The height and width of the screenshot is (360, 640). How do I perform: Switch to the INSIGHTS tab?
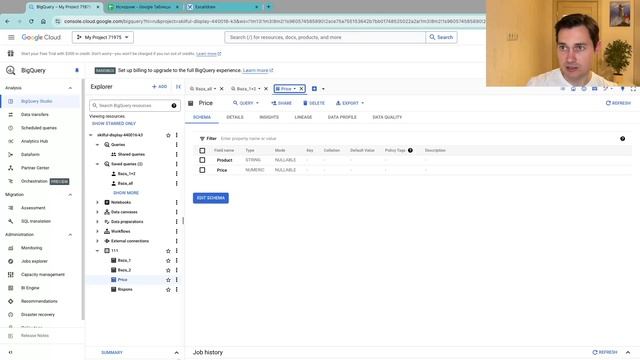tap(269, 117)
